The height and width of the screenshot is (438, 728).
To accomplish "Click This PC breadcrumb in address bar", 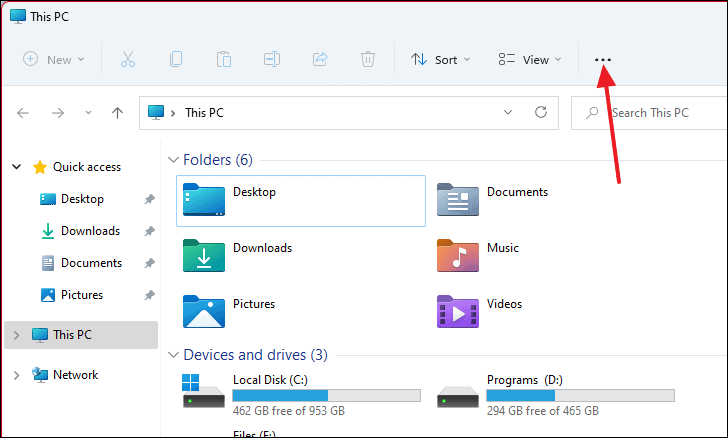I will (204, 113).
